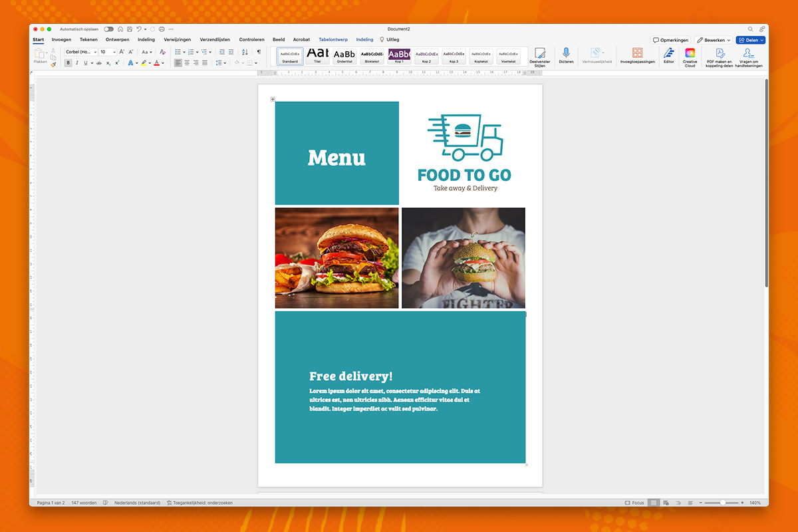This screenshot has width=798, height=532.
Task: Open Deelvenster Stijlen pane
Action: [539, 58]
